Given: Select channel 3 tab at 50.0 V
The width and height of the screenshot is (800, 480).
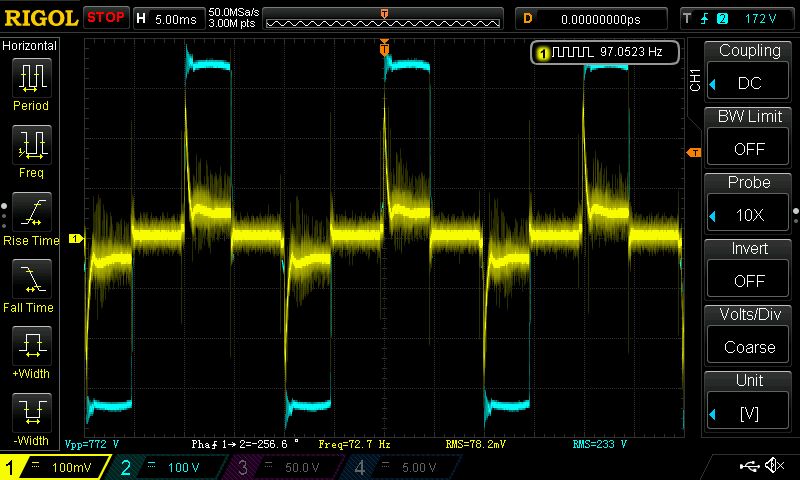Looking at the screenshot, I should (x=283, y=467).
